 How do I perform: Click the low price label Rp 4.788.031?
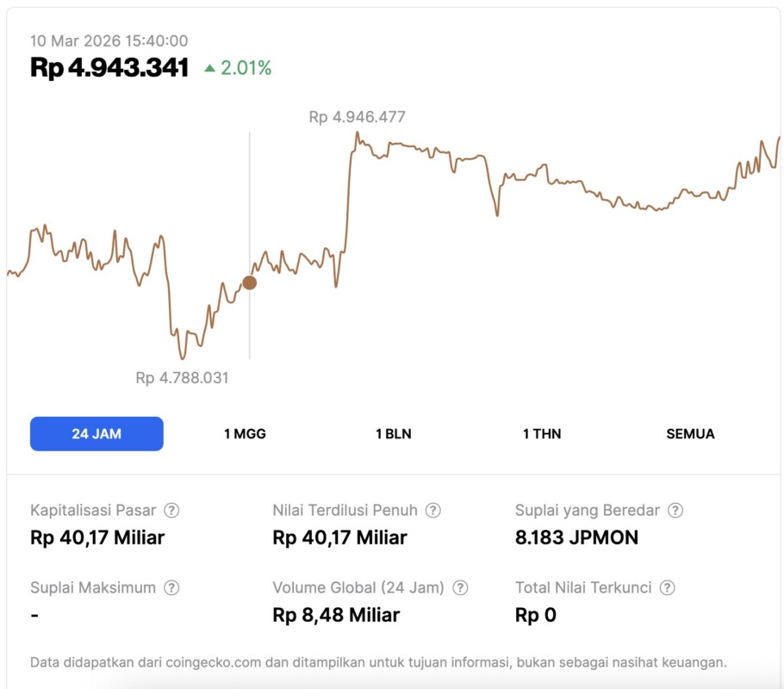[x=182, y=377]
